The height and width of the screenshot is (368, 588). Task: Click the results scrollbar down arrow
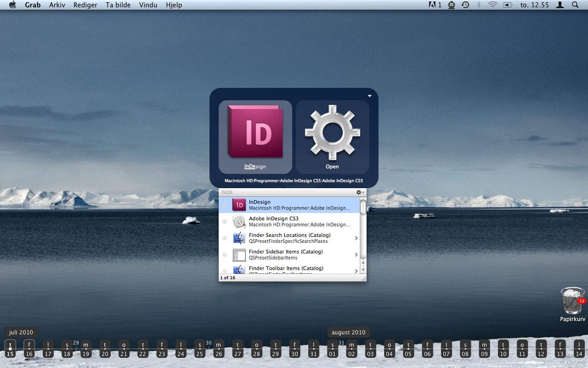tap(363, 270)
